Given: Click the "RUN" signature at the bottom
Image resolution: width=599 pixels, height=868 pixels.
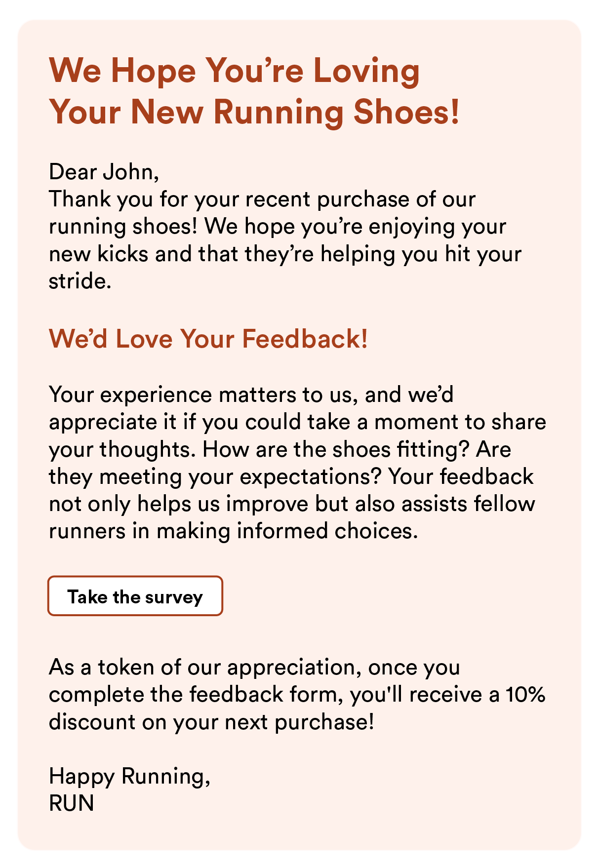Looking at the screenshot, I should [x=72, y=803].
